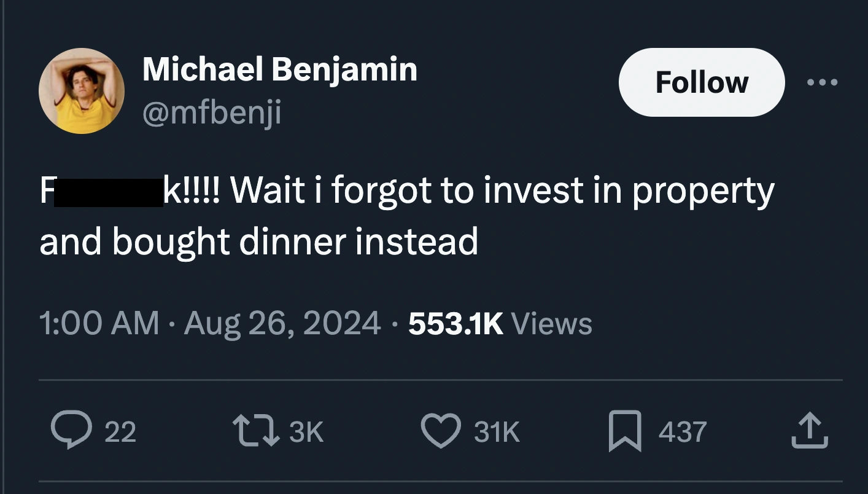Open the @mfbenji handle link
The image size is (868, 494).
[x=212, y=112]
